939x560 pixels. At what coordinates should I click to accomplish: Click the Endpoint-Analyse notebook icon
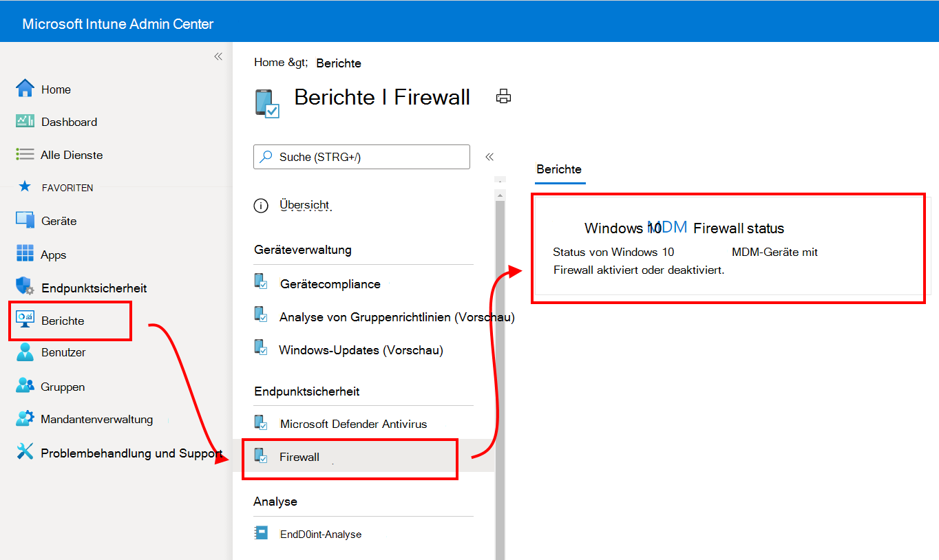(x=261, y=532)
